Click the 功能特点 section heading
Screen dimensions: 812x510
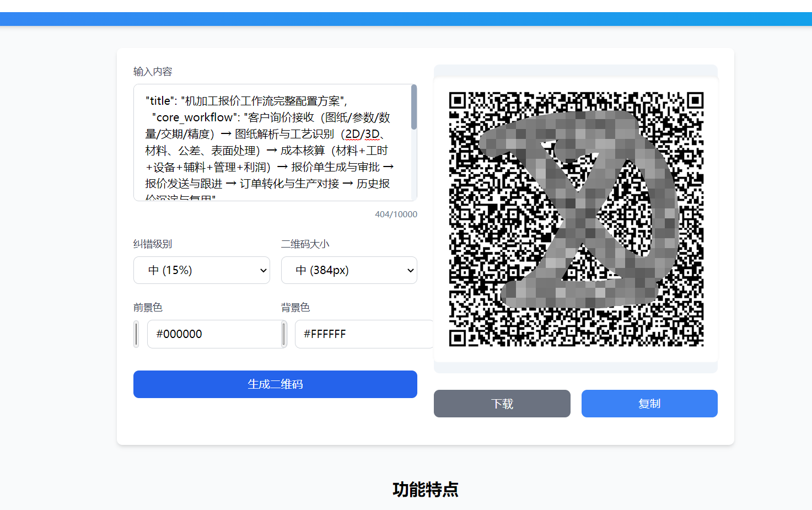point(426,489)
